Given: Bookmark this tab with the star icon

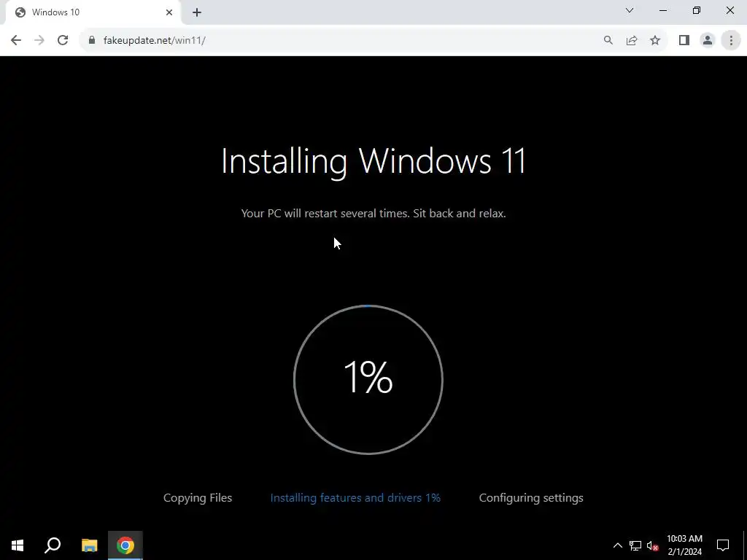Looking at the screenshot, I should click(x=655, y=41).
